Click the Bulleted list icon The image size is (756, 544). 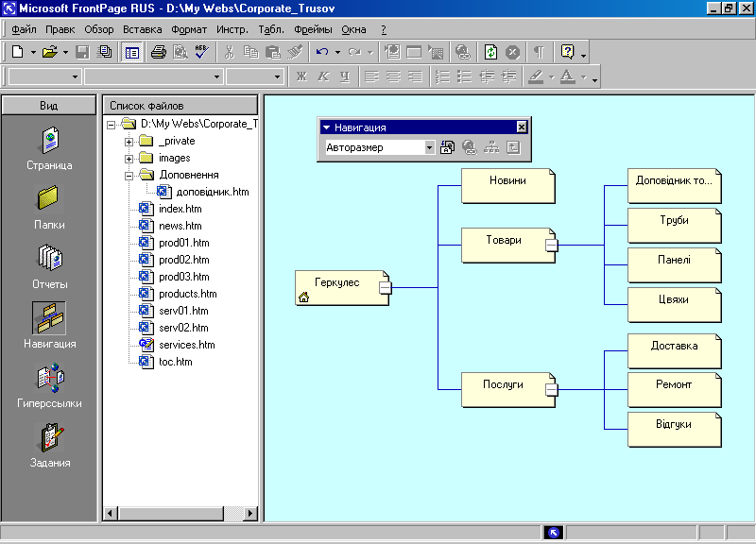click(x=464, y=76)
